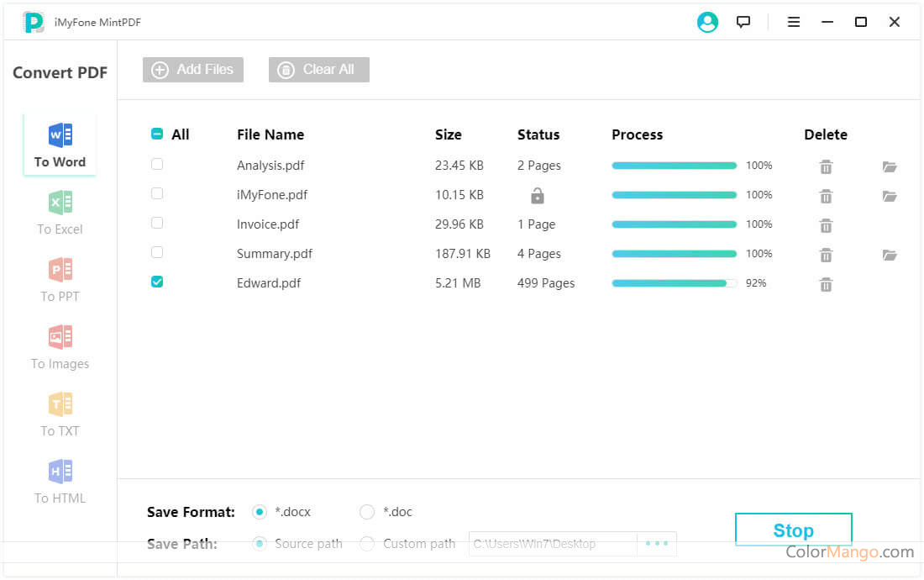
Task: Toggle the All files checkbox
Action: pyautogui.click(x=157, y=134)
